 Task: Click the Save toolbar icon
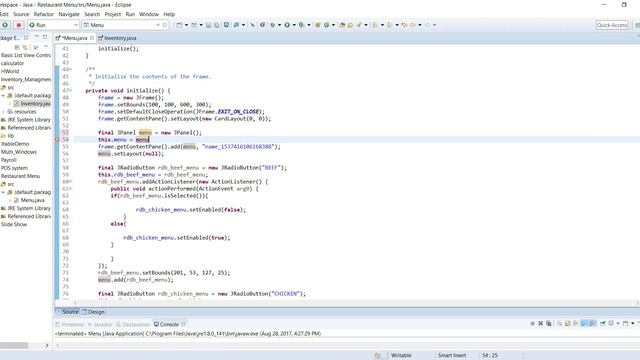[209, 25]
